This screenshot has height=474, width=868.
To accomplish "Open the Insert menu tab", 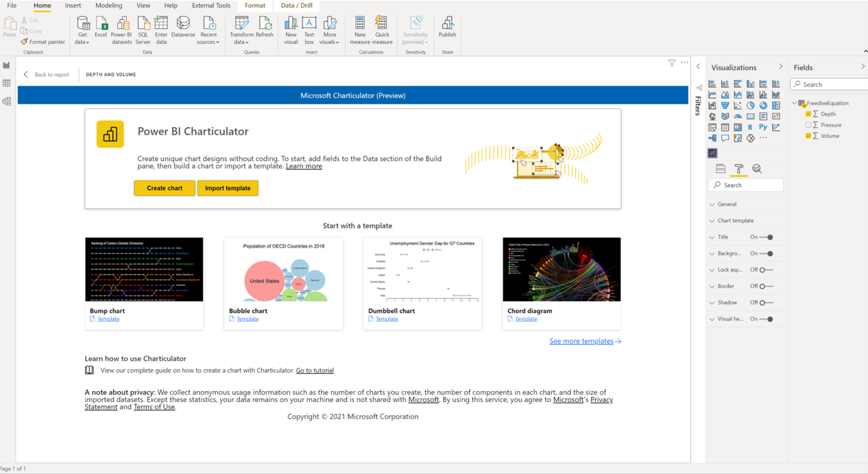I will coord(73,5).
